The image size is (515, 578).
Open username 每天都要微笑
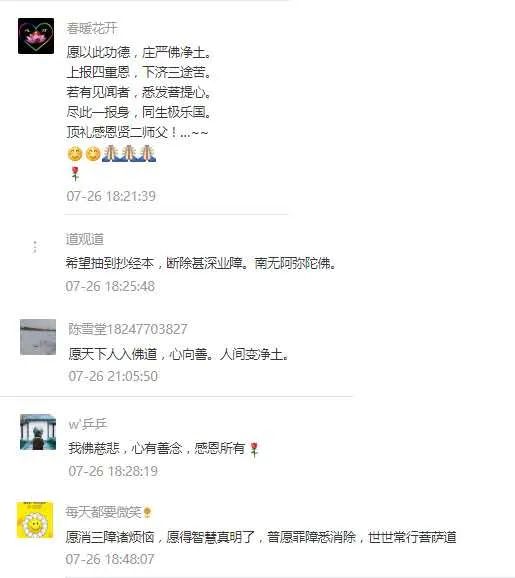(103, 512)
